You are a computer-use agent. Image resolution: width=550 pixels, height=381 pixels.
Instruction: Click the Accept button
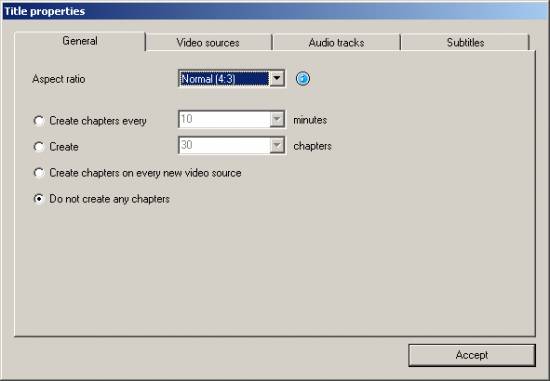pos(472,355)
